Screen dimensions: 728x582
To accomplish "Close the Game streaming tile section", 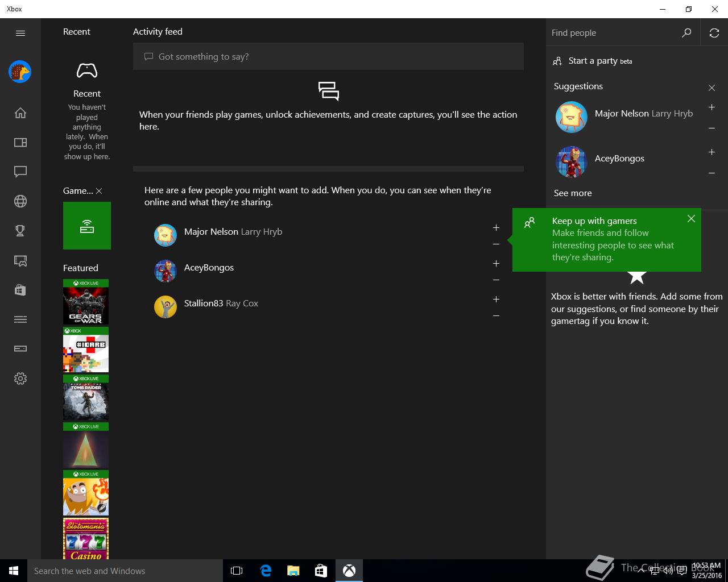I will point(99,191).
